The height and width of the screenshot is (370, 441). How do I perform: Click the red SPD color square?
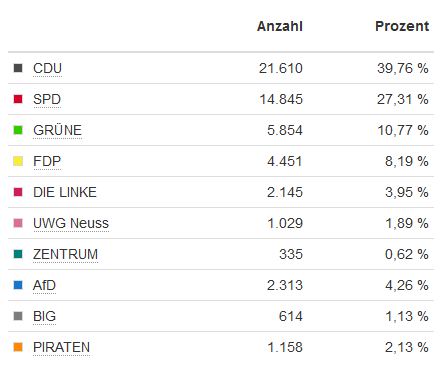[18, 99]
